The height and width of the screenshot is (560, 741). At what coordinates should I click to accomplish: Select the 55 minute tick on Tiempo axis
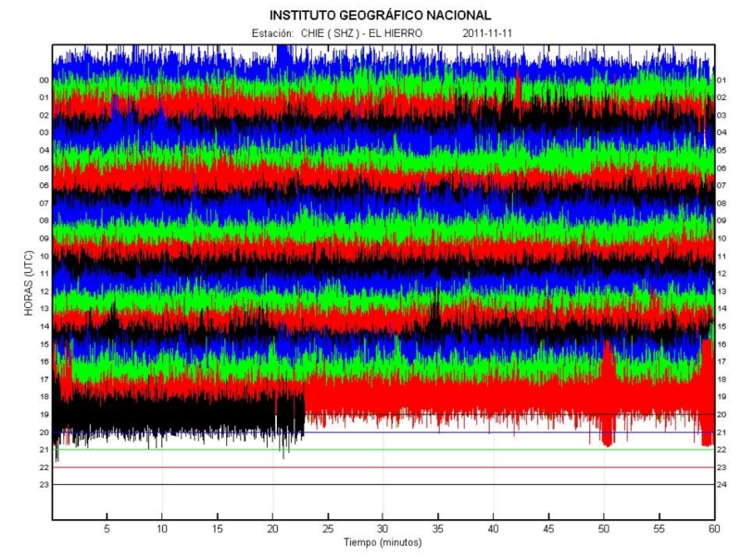click(x=659, y=529)
